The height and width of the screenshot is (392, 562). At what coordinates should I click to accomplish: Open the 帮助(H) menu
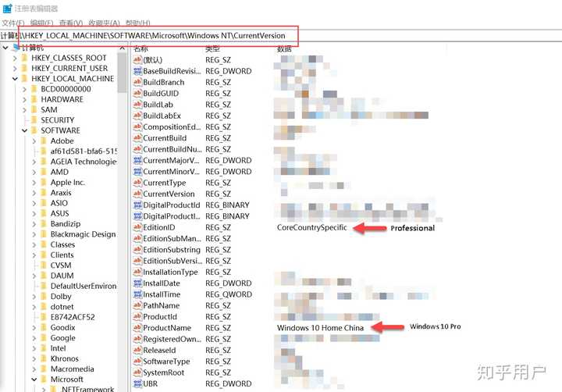[137, 23]
